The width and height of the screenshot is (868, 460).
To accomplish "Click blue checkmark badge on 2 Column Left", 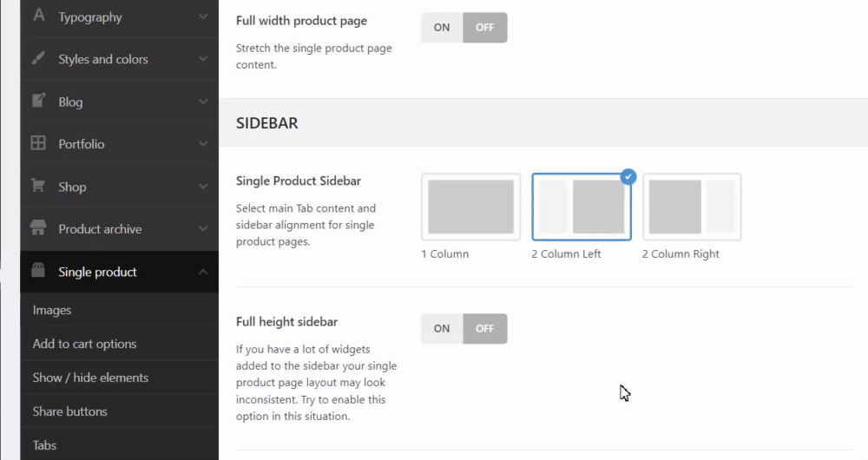I will pos(629,177).
